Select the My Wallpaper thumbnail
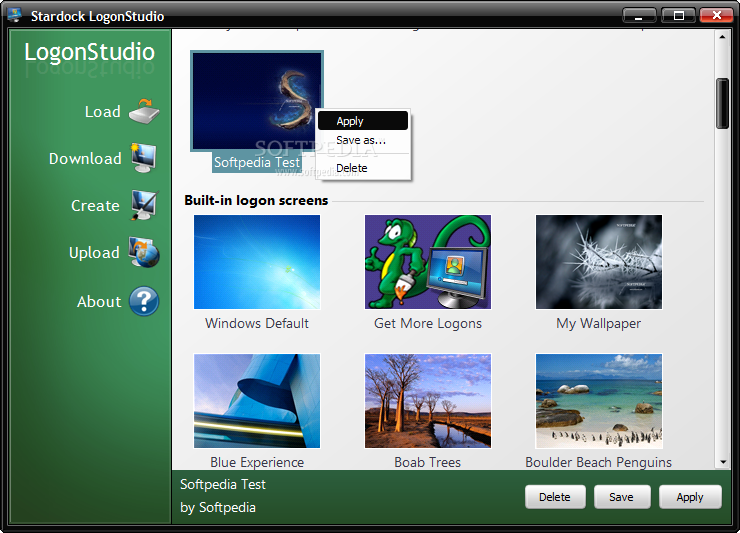740x533 pixels. [599, 262]
